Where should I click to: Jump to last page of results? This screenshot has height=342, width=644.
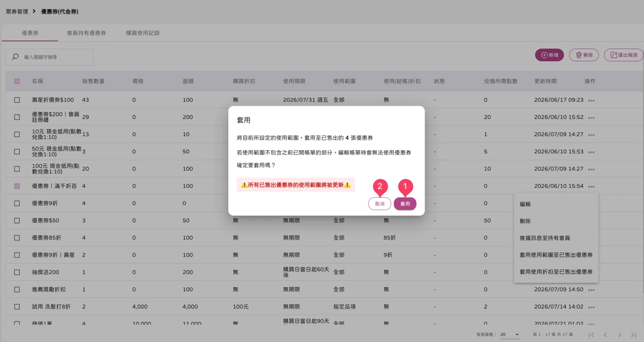tap(633, 334)
